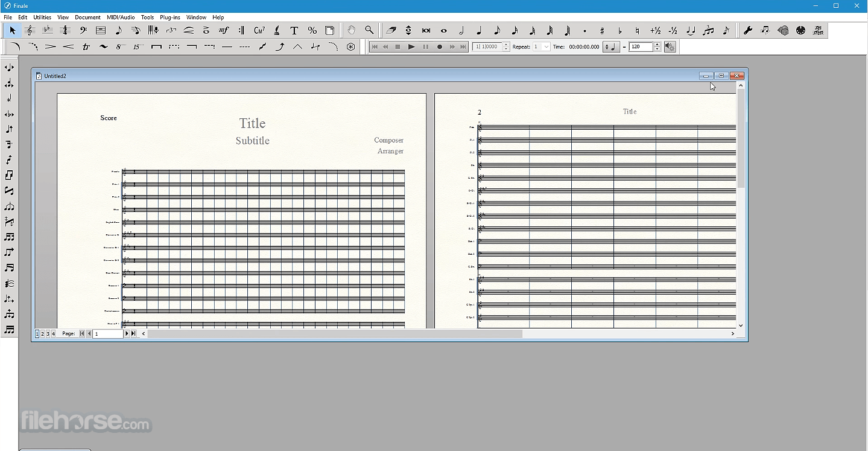Increase the tempo value spinner
The image size is (868, 451).
657,45
